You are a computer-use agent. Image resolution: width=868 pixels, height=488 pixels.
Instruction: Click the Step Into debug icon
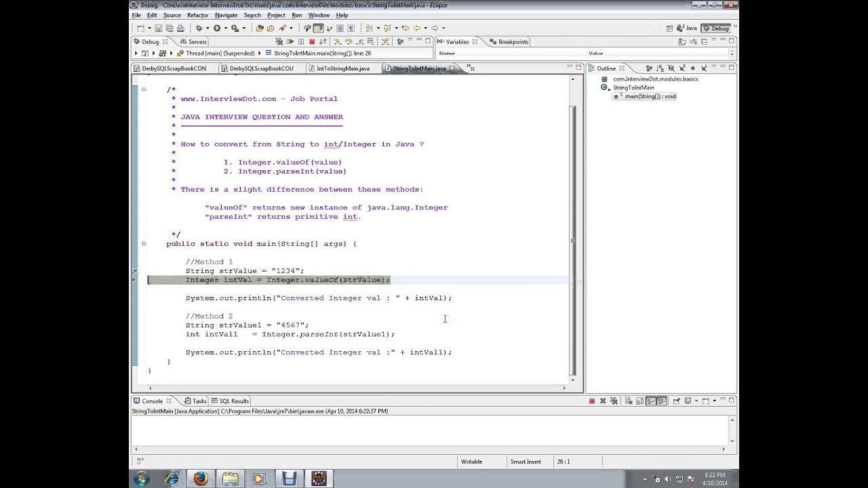[338, 41]
